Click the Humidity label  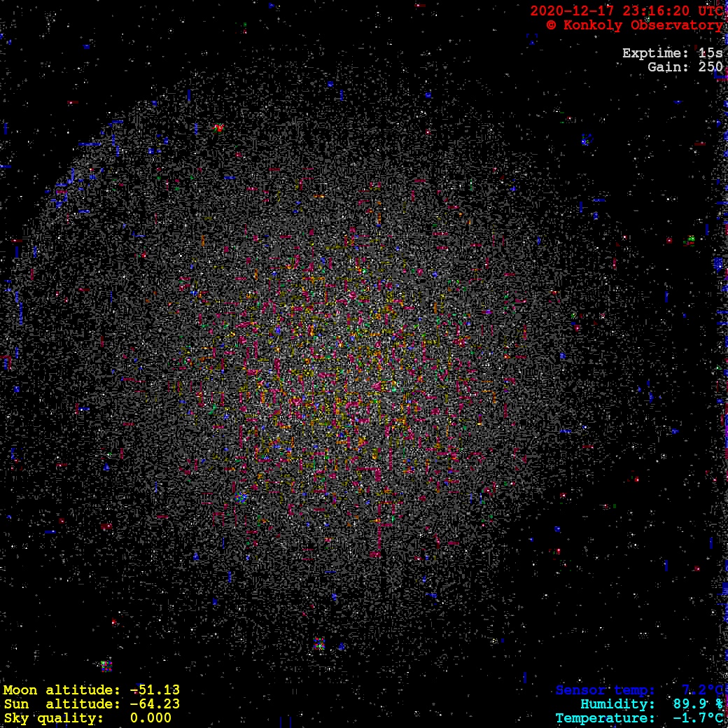point(617,704)
